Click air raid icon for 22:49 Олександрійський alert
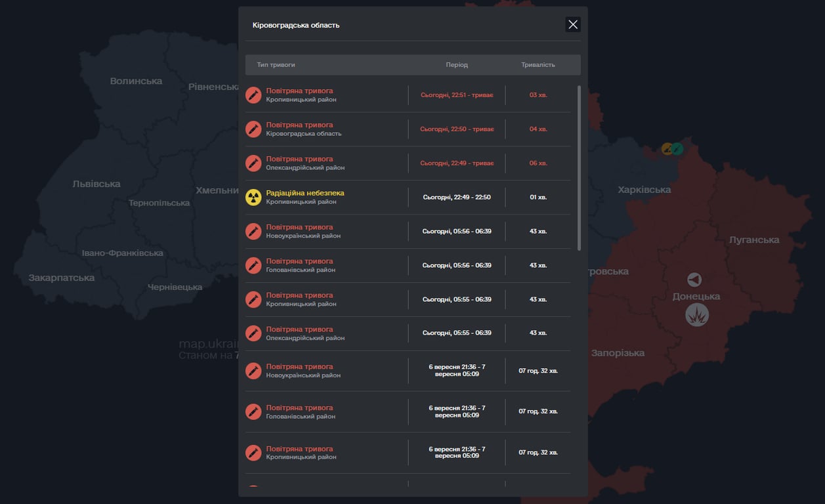The width and height of the screenshot is (825, 504). click(253, 163)
